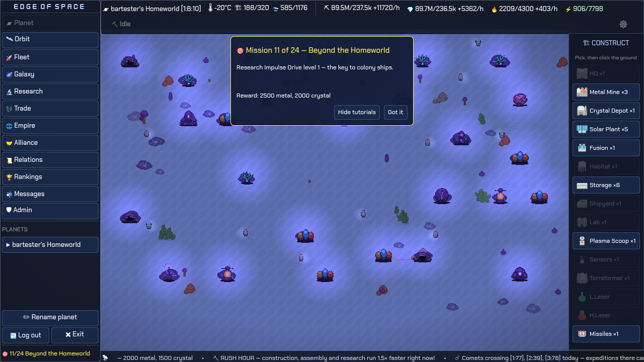Open the Trade menu
This screenshot has height=362, width=644.
click(50, 109)
